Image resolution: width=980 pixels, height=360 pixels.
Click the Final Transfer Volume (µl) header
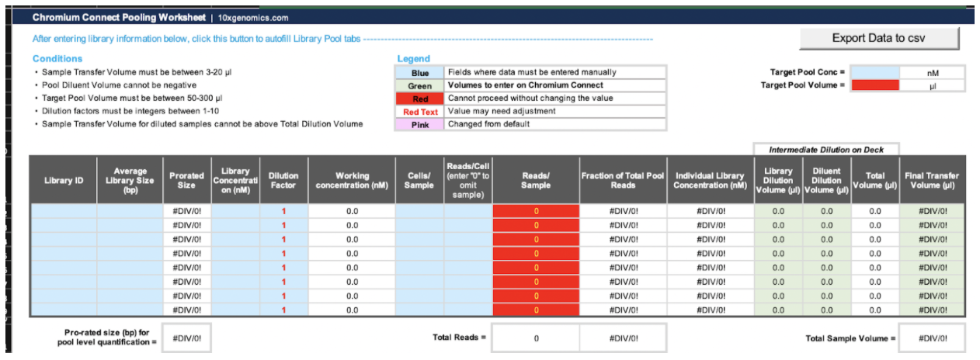(x=932, y=180)
